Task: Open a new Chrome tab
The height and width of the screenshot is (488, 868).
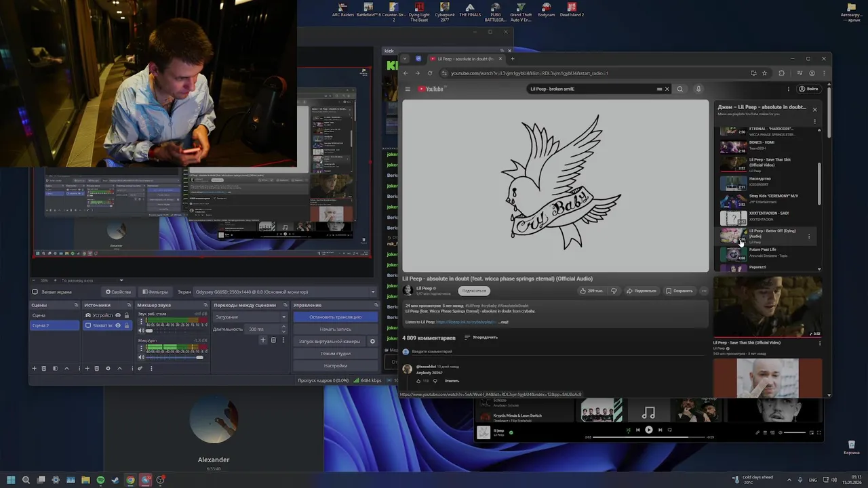Action: pos(513,59)
